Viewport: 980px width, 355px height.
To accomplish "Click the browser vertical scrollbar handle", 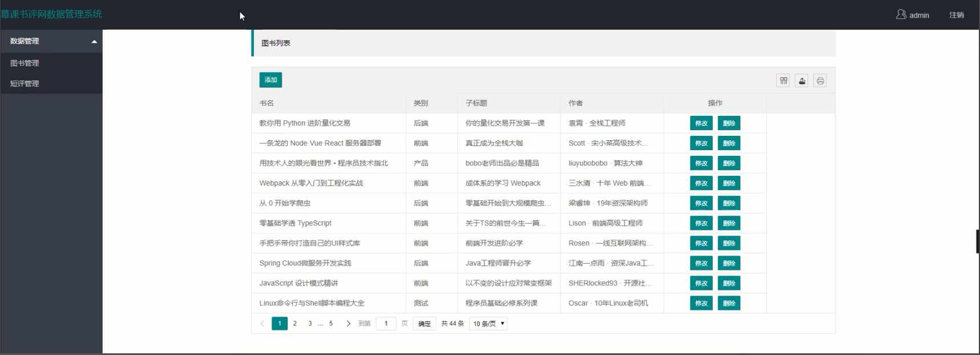I will [x=978, y=241].
